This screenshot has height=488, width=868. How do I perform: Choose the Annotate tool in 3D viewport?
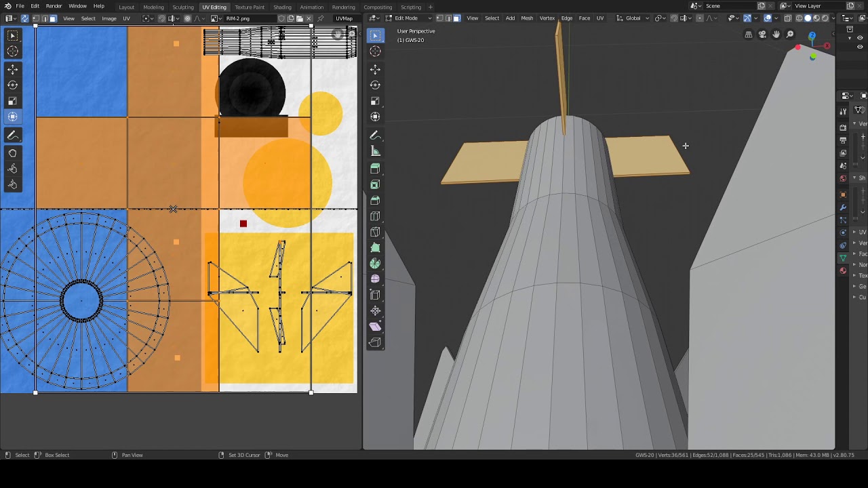[x=375, y=136]
